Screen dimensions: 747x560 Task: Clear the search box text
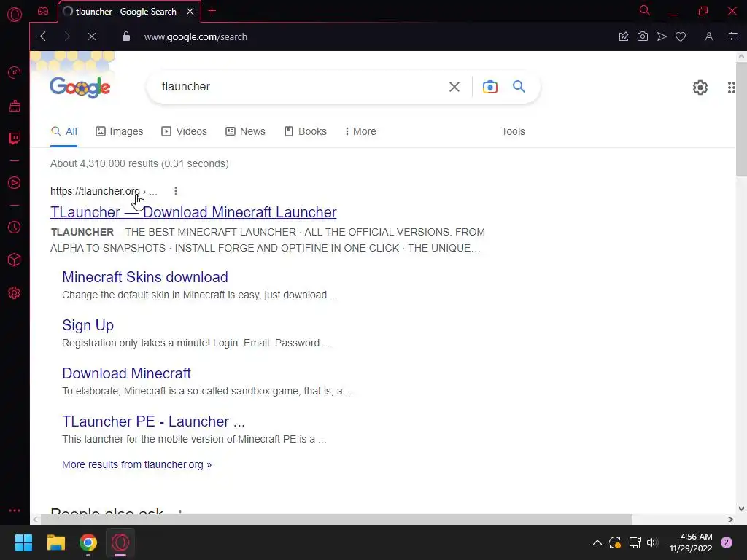point(454,87)
